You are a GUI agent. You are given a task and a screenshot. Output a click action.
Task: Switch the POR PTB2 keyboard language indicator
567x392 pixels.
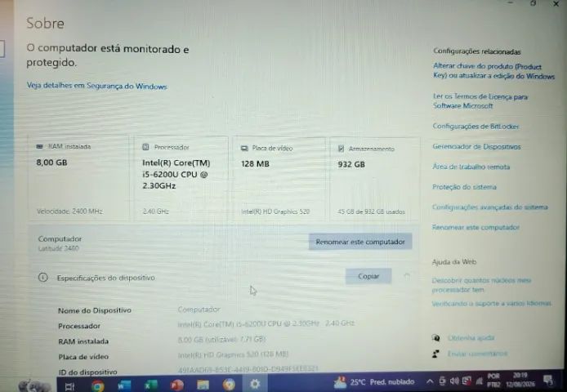(x=493, y=380)
